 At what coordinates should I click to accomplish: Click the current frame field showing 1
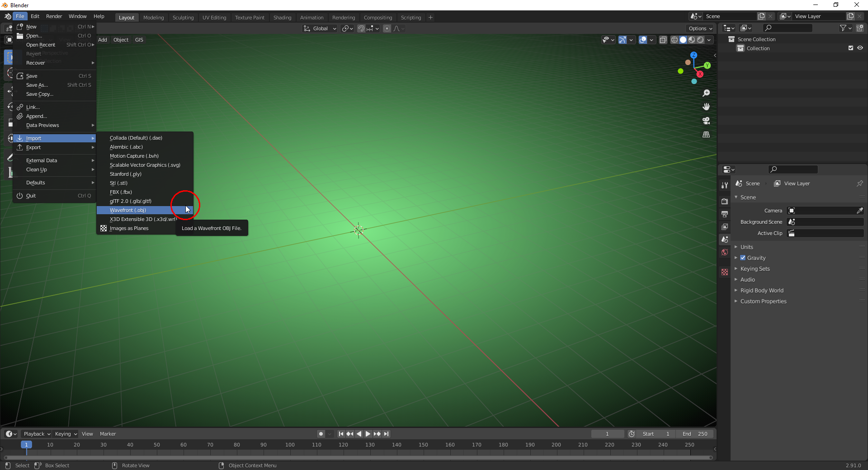coord(608,433)
